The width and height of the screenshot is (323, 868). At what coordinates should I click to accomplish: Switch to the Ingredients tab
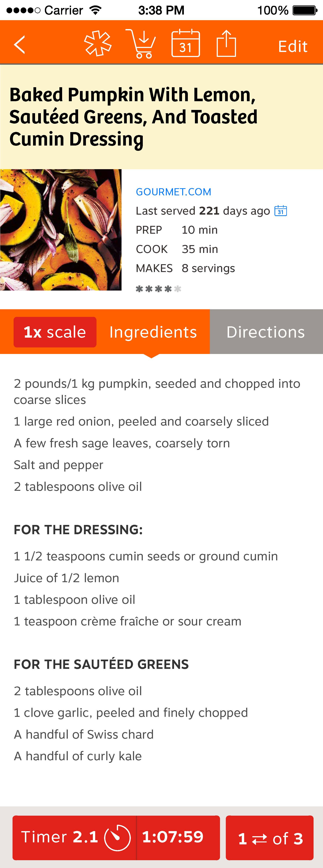tap(153, 332)
